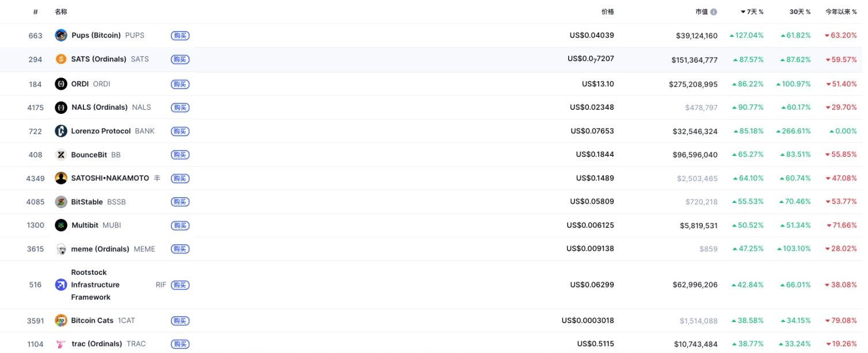Click the 购买 button for ORDI
868x353 pixels.
point(180,84)
